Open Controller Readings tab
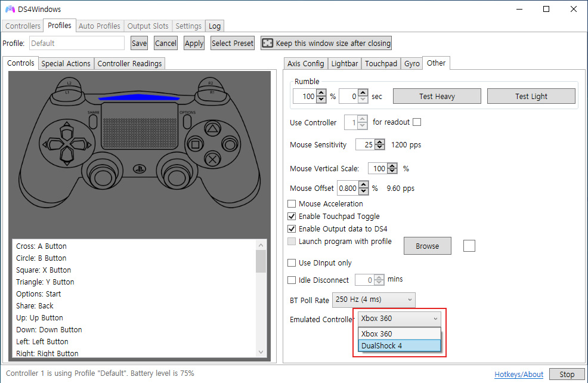Viewport: 588px width, 383px height. coord(130,63)
